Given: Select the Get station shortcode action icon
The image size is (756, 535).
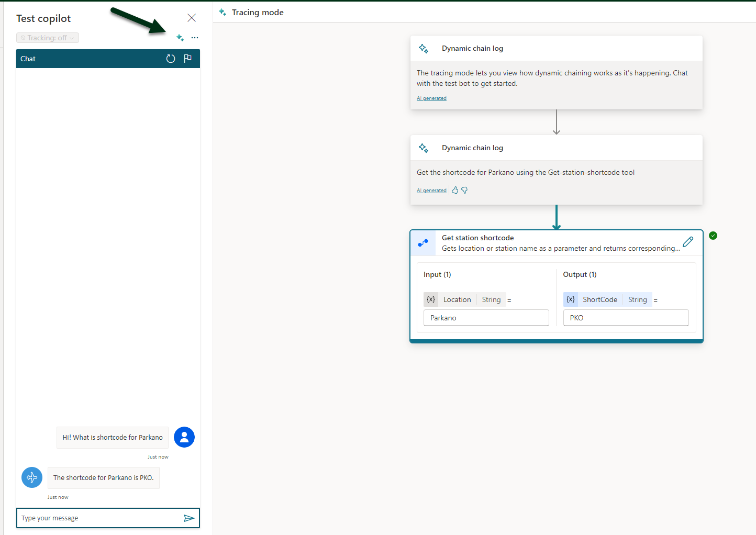Looking at the screenshot, I should tap(423, 243).
